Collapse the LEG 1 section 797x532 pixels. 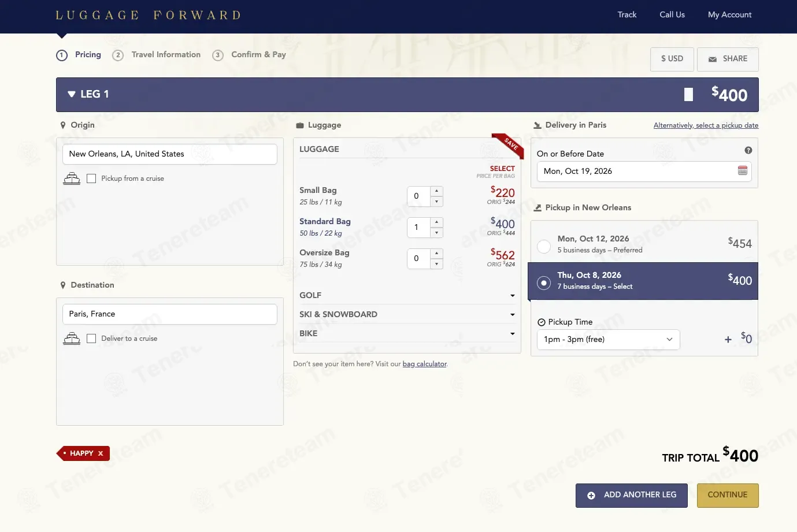72,94
